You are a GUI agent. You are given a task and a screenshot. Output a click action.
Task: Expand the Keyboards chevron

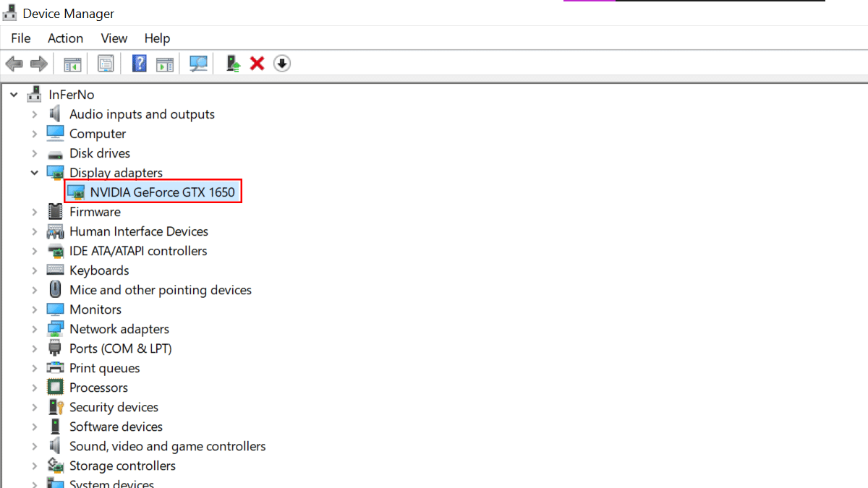[x=34, y=270]
